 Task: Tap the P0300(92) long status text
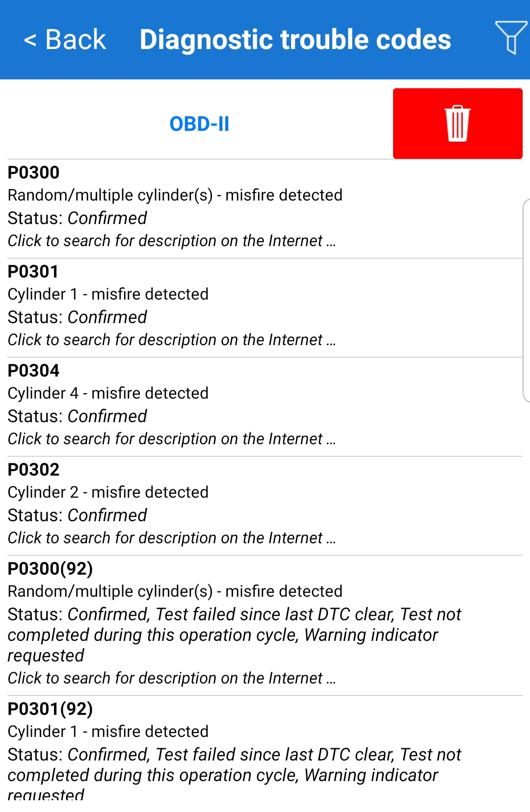(235, 634)
